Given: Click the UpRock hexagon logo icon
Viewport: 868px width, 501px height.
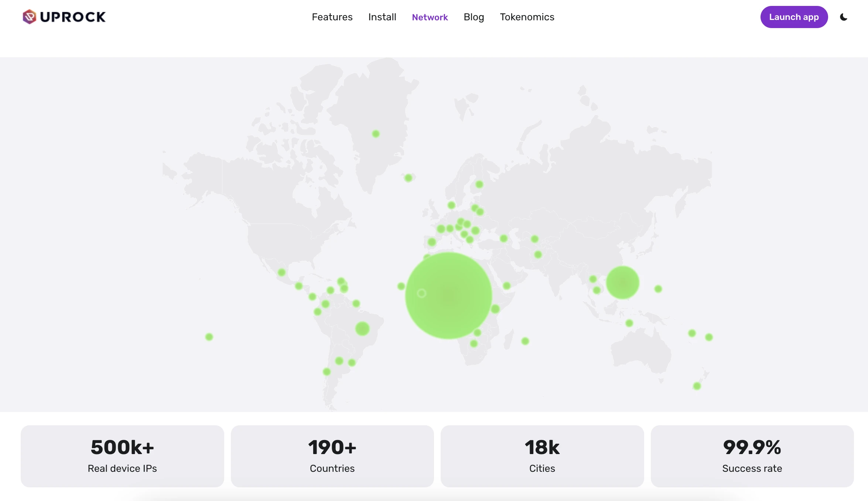Looking at the screenshot, I should (29, 17).
